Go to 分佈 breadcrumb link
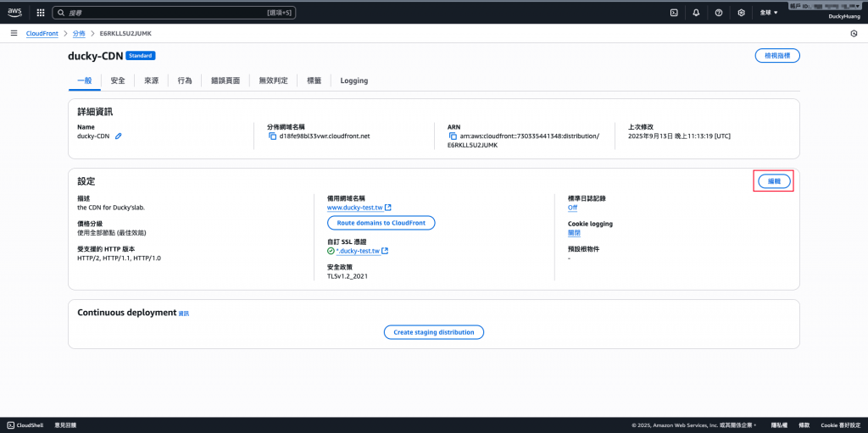Image resolution: width=868 pixels, height=433 pixels. click(x=79, y=34)
